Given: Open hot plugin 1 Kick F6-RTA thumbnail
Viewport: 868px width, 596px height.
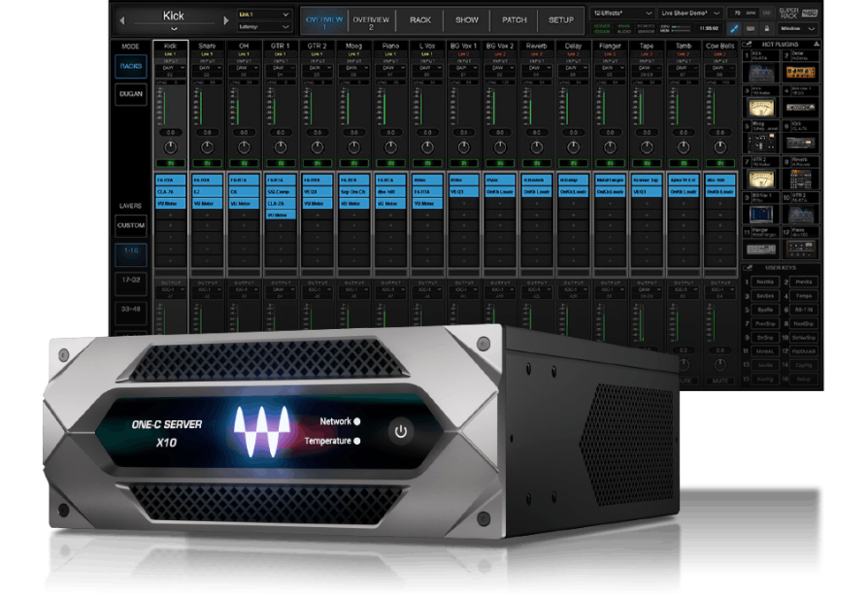Looking at the screenshot, I should pos(762,73).
